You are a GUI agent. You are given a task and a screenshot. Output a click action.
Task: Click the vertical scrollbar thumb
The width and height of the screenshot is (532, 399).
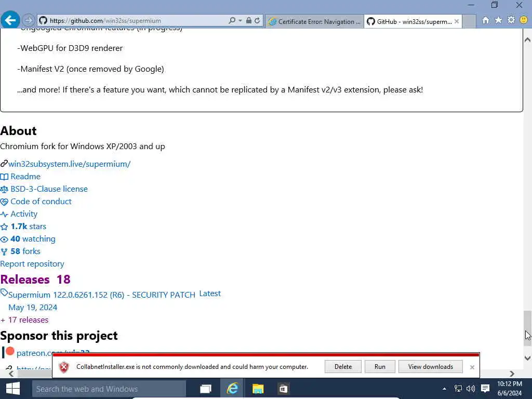click(x=528, y=328)
